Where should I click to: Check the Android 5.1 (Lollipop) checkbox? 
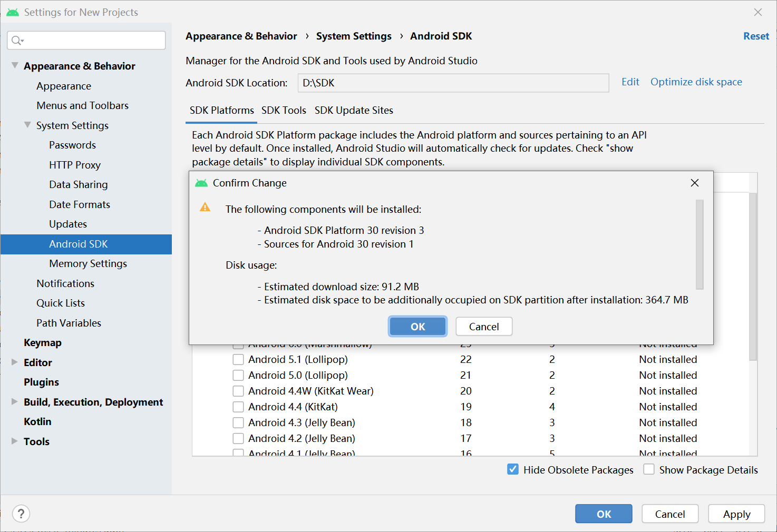(238, 359)
